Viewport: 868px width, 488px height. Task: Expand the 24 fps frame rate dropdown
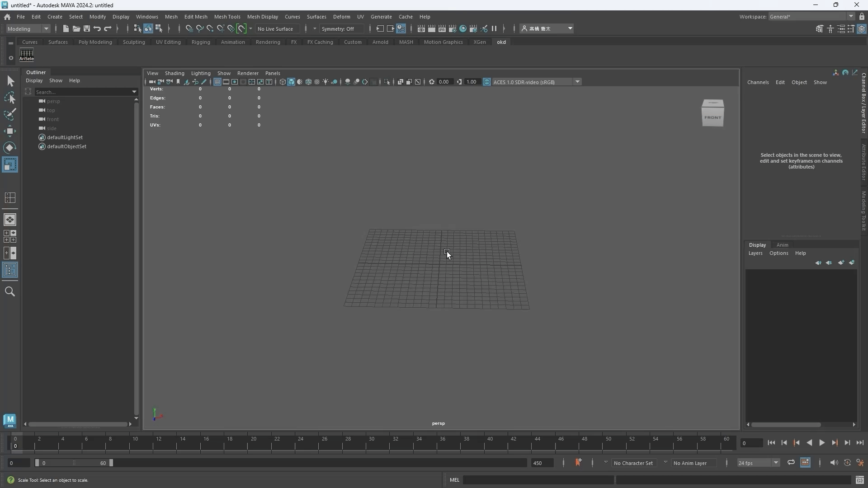[x=776, y=463]
